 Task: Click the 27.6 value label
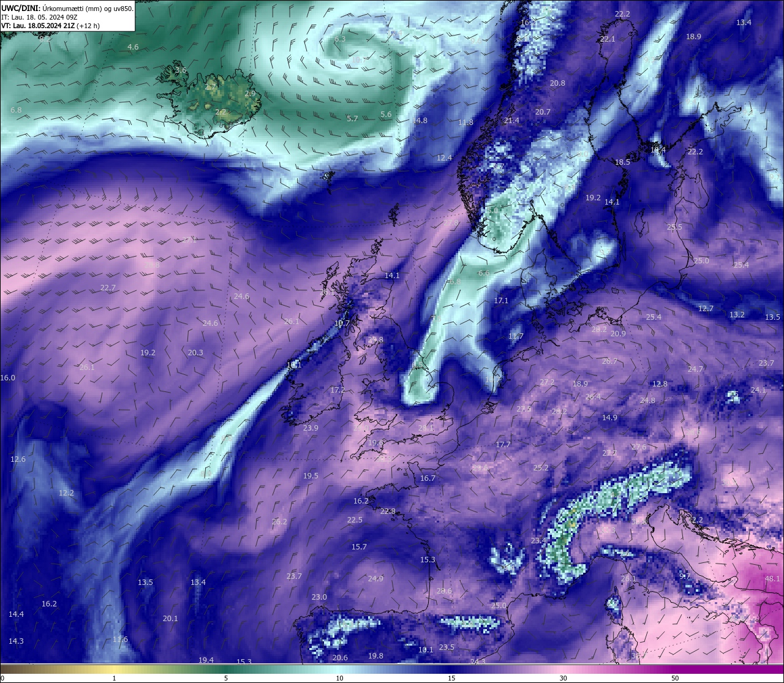[639, 447]
